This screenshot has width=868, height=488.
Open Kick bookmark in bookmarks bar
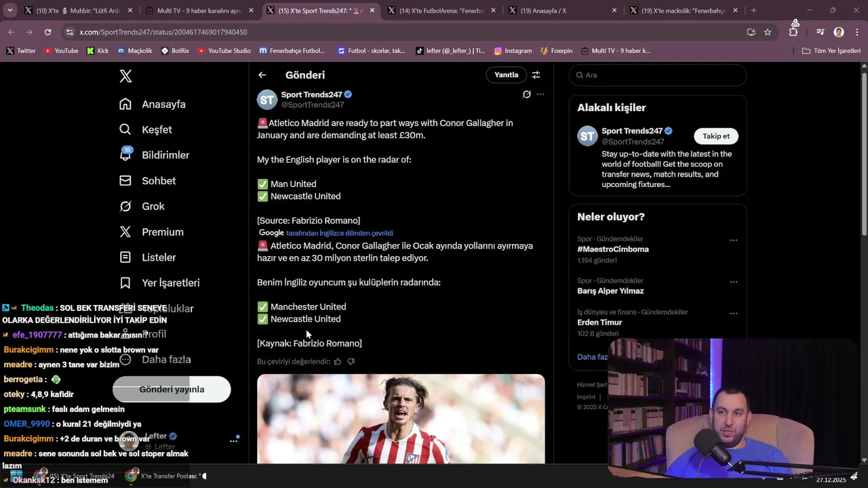click(x=98, y=51)
